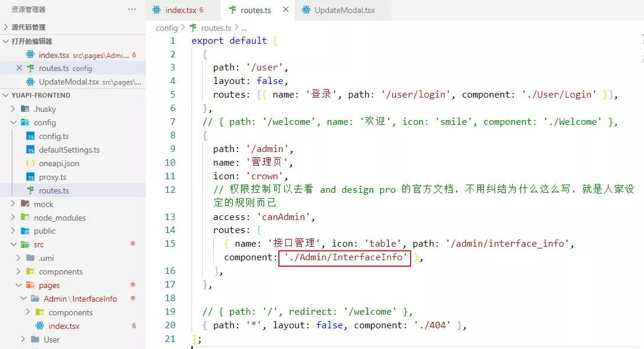Select routes.ts config in the open editors list
This screenshot has width=644, height=349.
73,68
